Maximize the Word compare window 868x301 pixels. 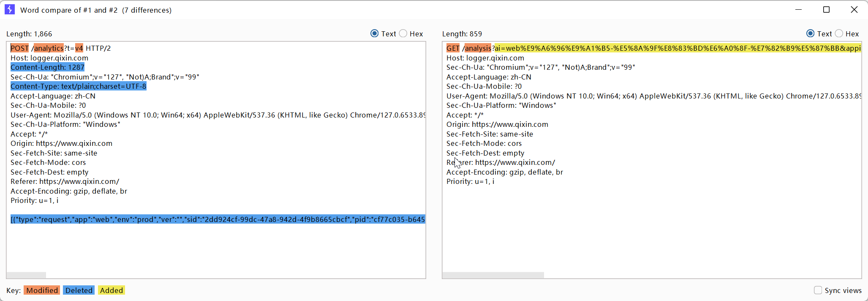(x=826, y=9)
